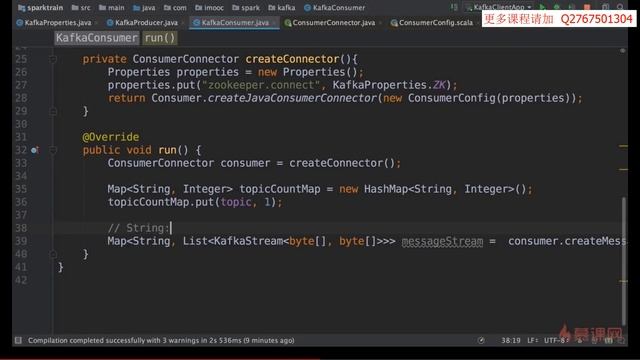Click the createConnector method name on line 25

[x=292, y=59]
